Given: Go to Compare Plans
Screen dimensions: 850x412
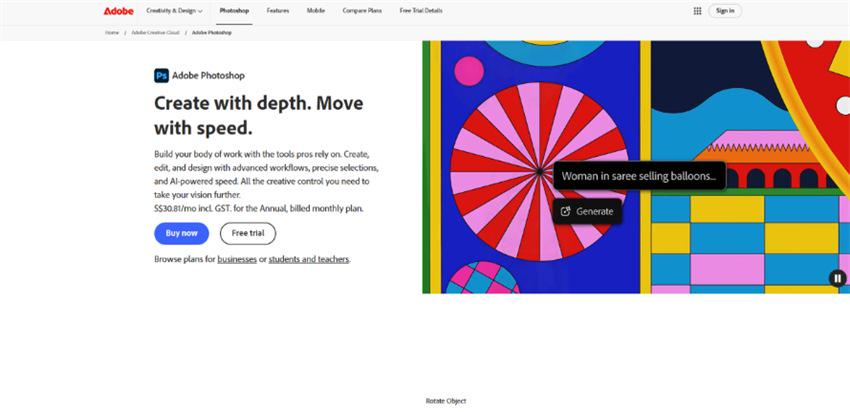Looking at the screenshot, I should point(362,11).
